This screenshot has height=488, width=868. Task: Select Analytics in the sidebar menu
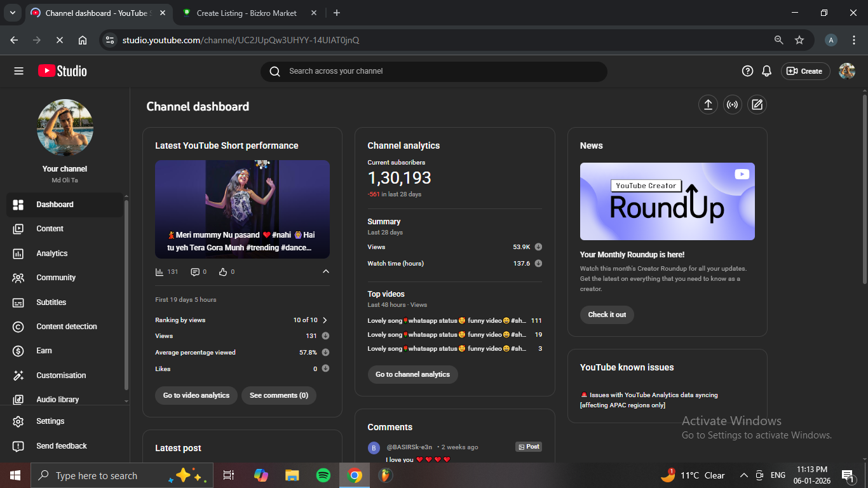tap(52, 254)
